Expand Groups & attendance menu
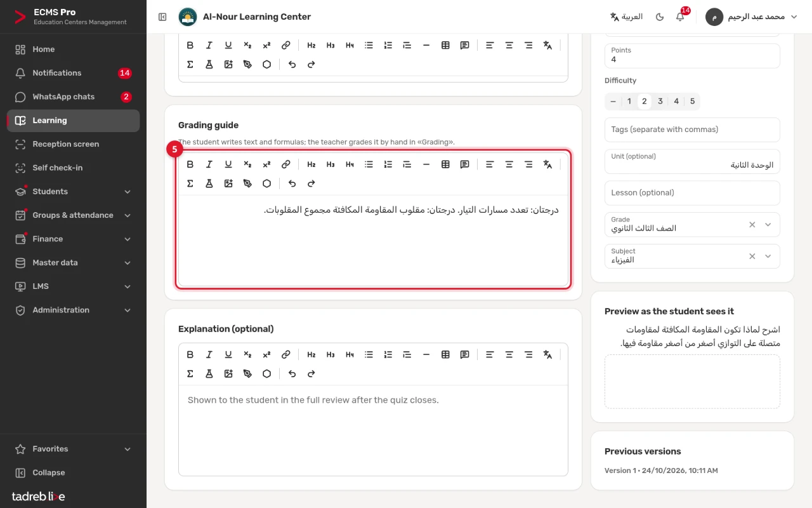This screenshot has width=812, height=508. 73,215
